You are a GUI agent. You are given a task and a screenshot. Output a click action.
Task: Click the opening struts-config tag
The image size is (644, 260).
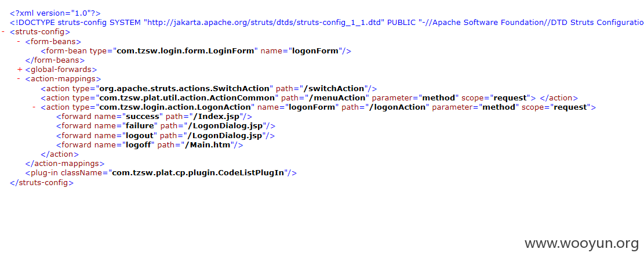40,32
